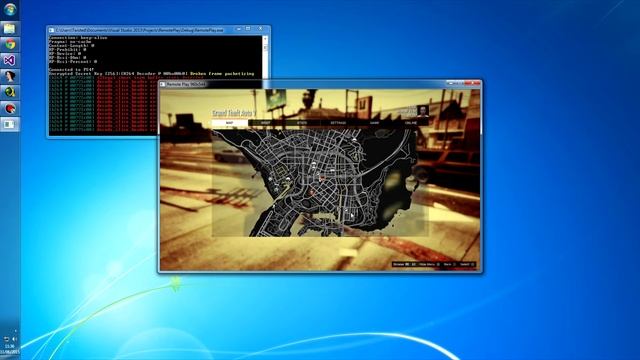The width and height of the screenshot is (640, 360).
Task: Click the Los Santos map view
Action: coord(320,182)
